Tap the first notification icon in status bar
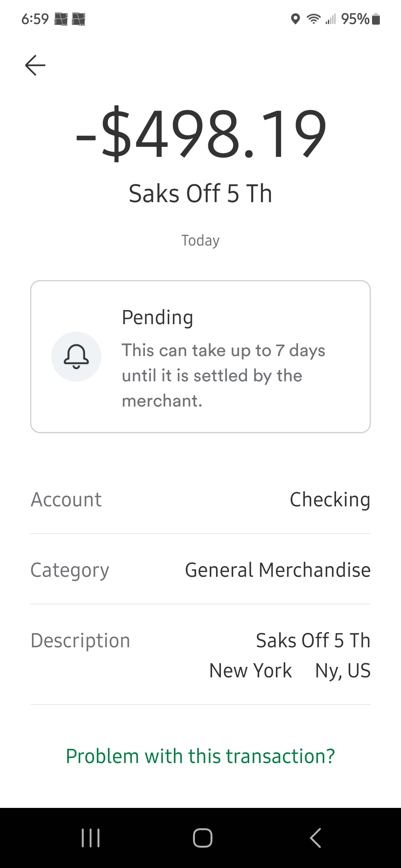This screenshot has width=401, height=868. (61, 19)
